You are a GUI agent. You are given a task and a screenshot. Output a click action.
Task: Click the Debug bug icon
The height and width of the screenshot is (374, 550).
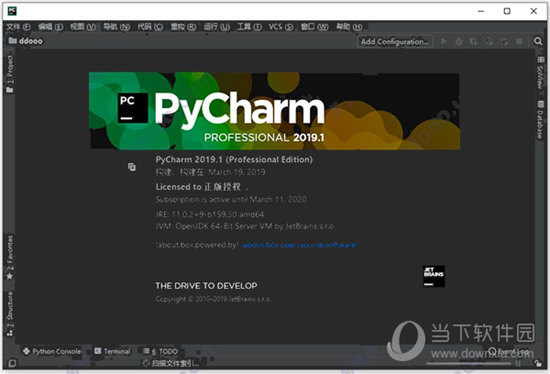459,41
